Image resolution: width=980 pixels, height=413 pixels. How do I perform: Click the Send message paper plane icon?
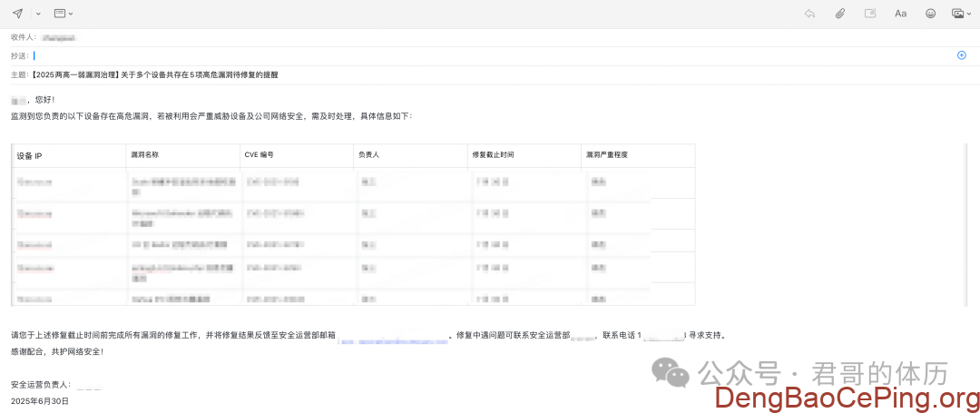click(x=17, y=14)
